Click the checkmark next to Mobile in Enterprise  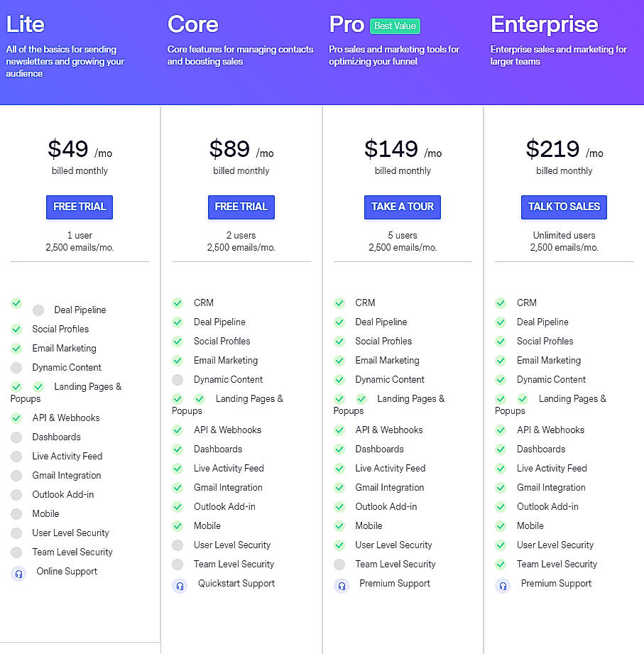501,525
